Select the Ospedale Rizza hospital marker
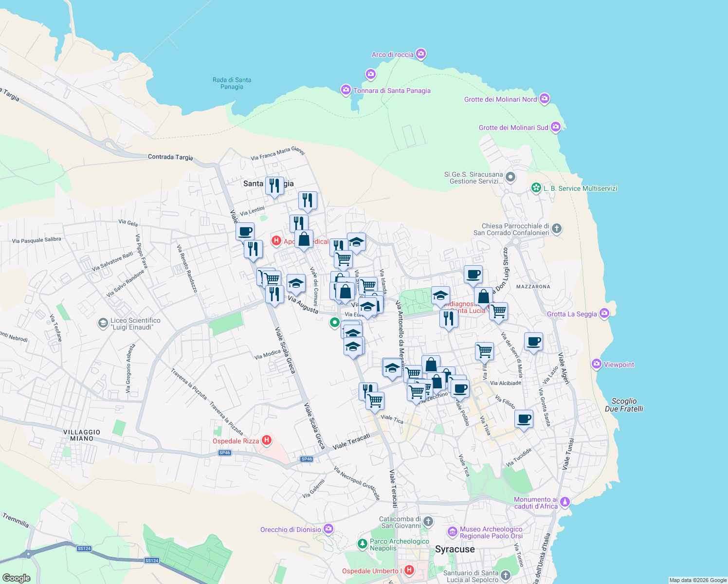 coord(267,439)
